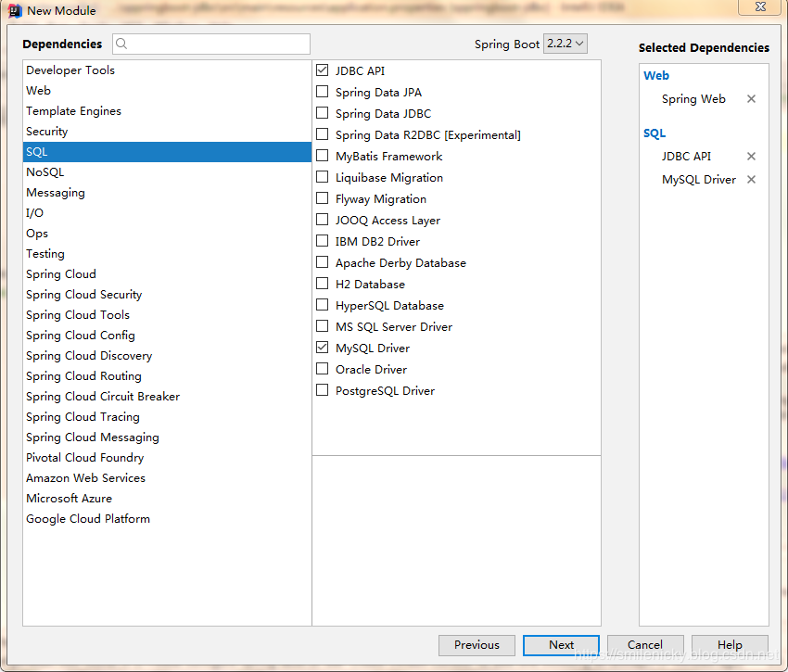
Task: Open Spring Cloud Circuit Breaker category
Action: point(167,397)
